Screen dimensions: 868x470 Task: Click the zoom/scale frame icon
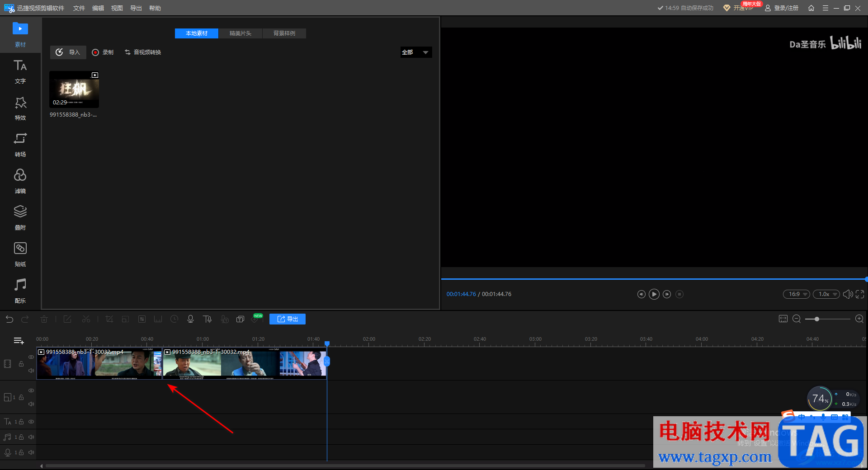(125, 319)
